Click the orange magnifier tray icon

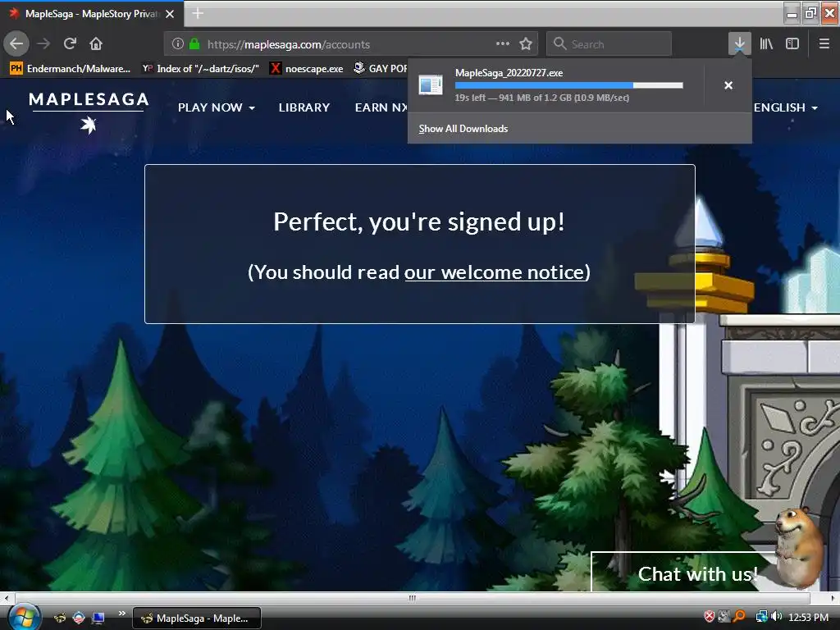tap(739, 617)
